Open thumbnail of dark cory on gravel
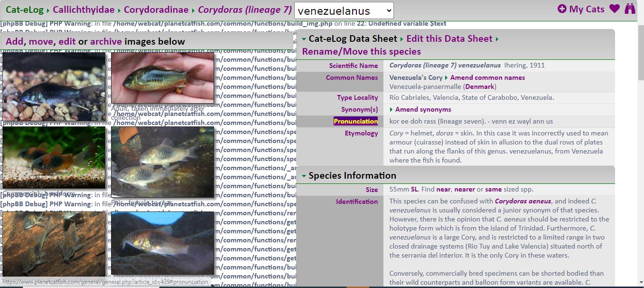 [54, 86]
